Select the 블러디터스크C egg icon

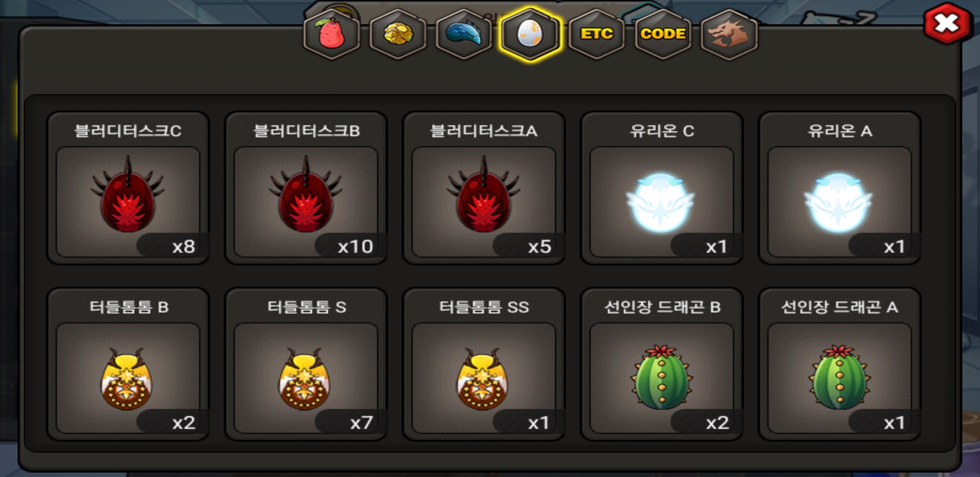pos(128,195)
